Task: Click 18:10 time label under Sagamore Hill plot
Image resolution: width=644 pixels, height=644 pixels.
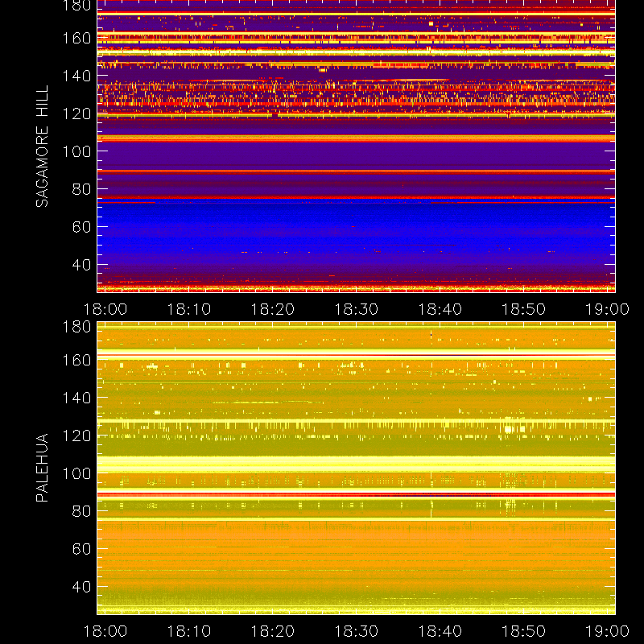Action: [x=189, y=309]
